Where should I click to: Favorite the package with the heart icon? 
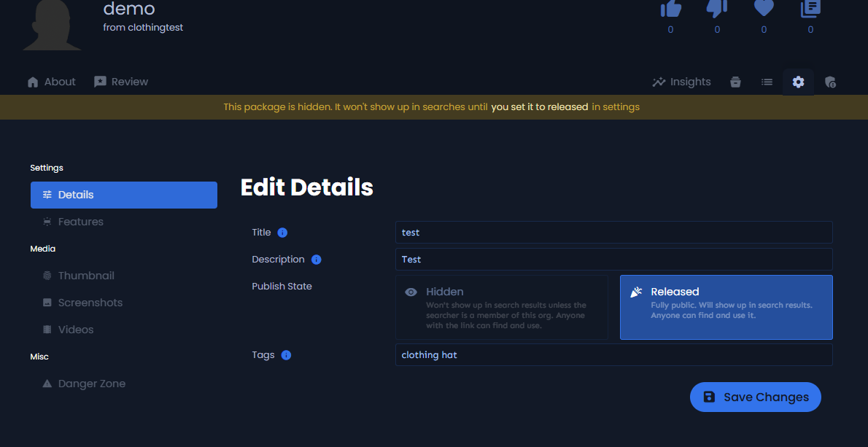(x=764, y=8)
